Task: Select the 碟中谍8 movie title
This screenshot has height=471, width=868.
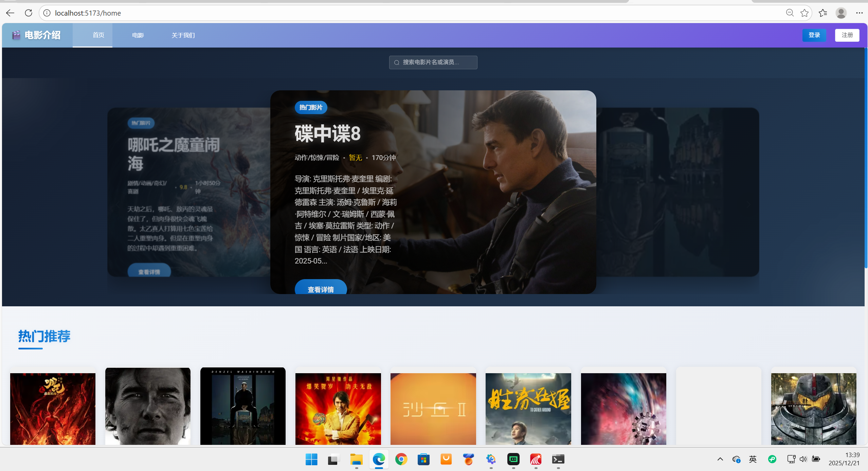Action: (x=328, y=133)
